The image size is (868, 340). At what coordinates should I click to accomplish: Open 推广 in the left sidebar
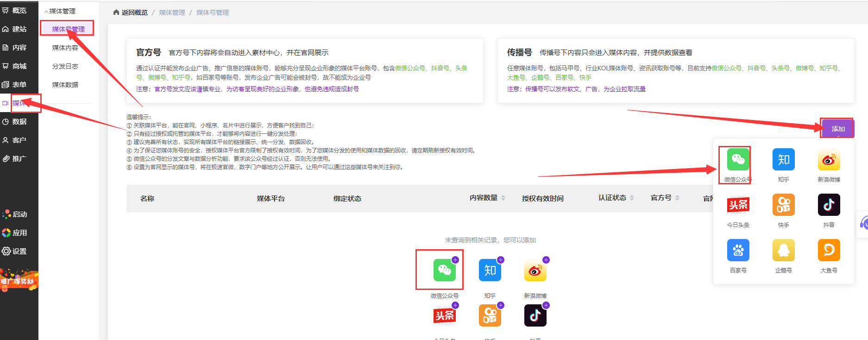[15, 158]
